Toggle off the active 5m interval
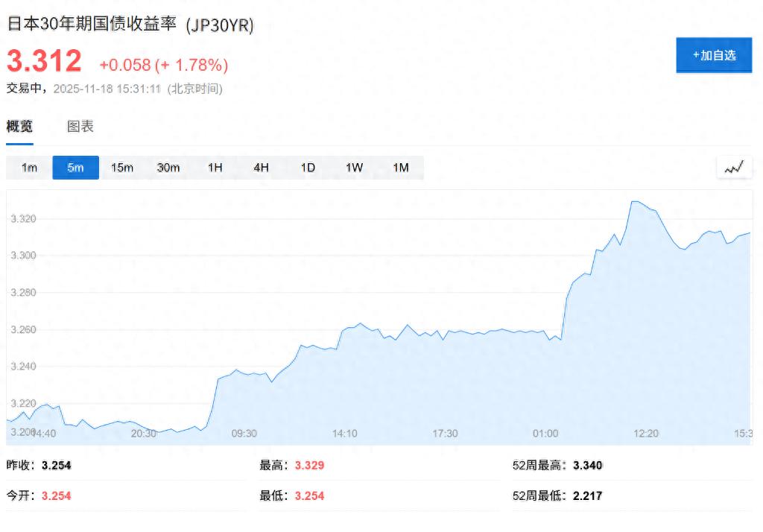763x532 pixels. click(x=75, y=167)
